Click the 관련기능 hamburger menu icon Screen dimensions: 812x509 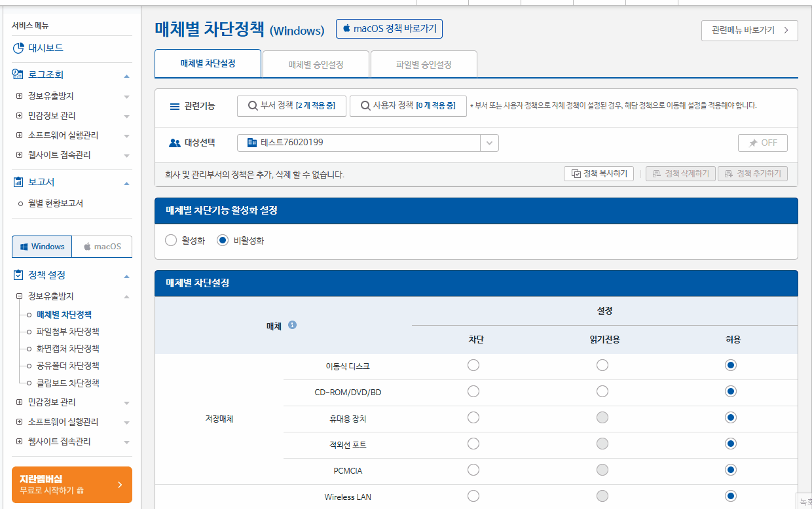(x=174, y=107)
